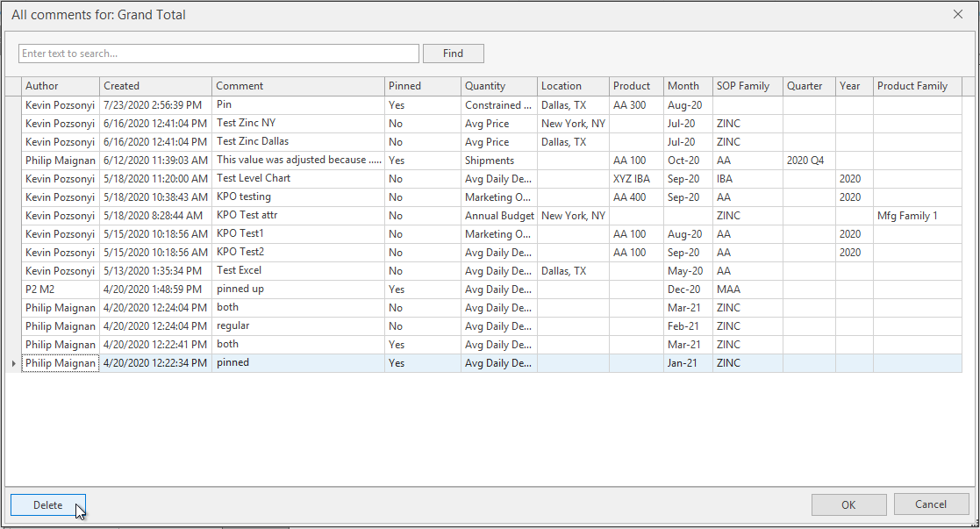Select the 'pinned' comment cell
This screenshot has height=529, width=980.
pos(298,362)
